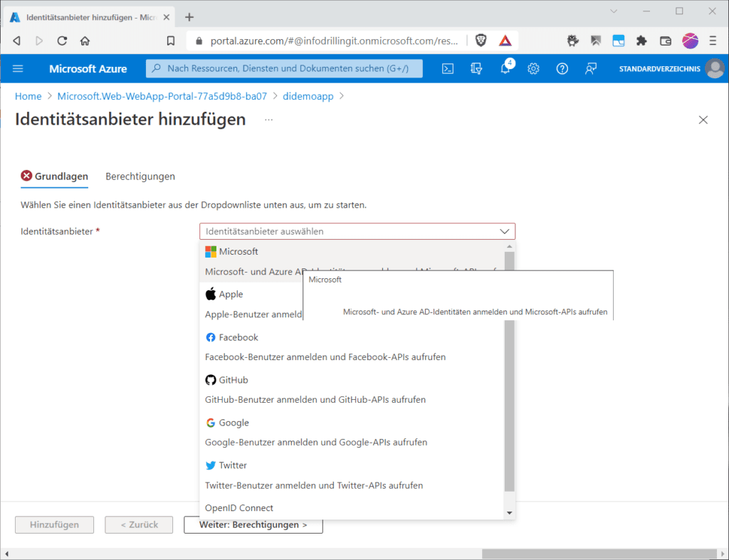Select Microsoft identity provider option
729x560 pixels.
point(352,261)
